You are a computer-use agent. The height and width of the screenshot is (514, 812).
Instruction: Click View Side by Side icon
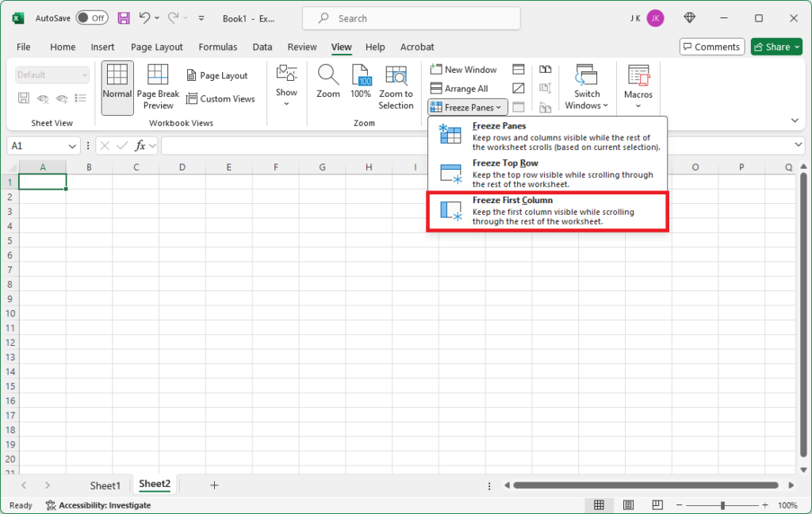(x=545, y=69)
